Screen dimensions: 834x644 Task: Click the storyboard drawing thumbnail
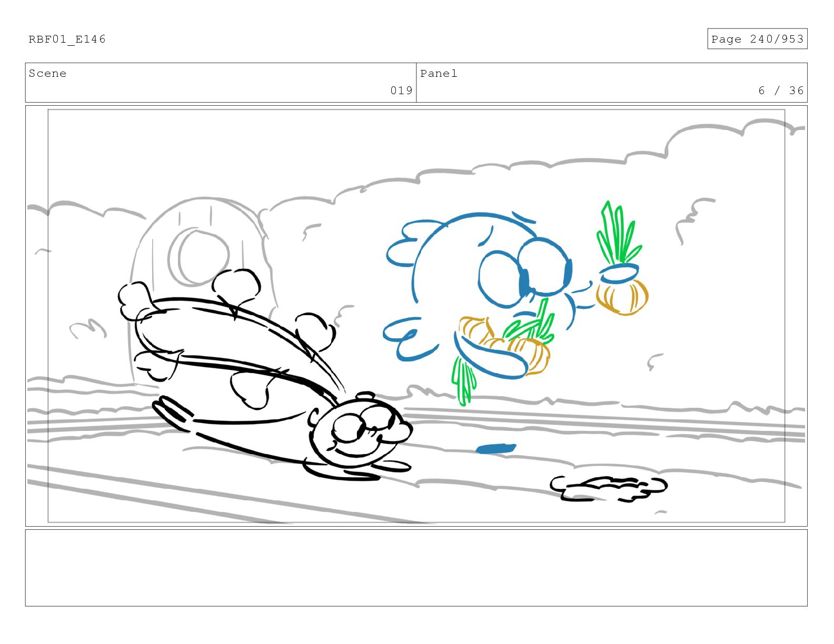[416, 316]
